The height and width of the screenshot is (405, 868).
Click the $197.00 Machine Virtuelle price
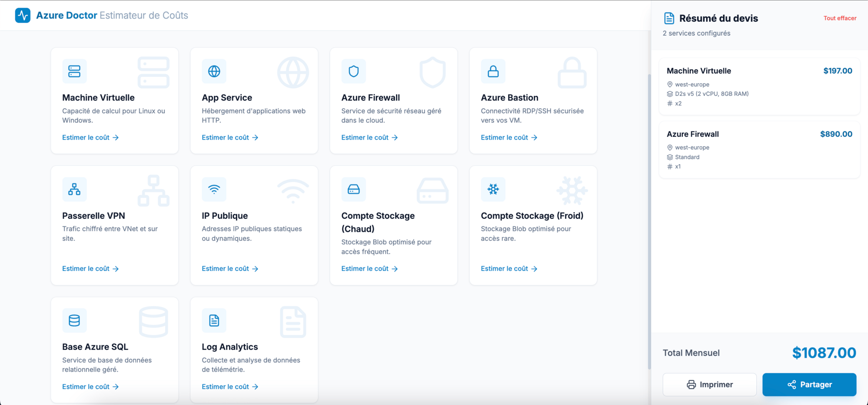(x=838, y=71)
